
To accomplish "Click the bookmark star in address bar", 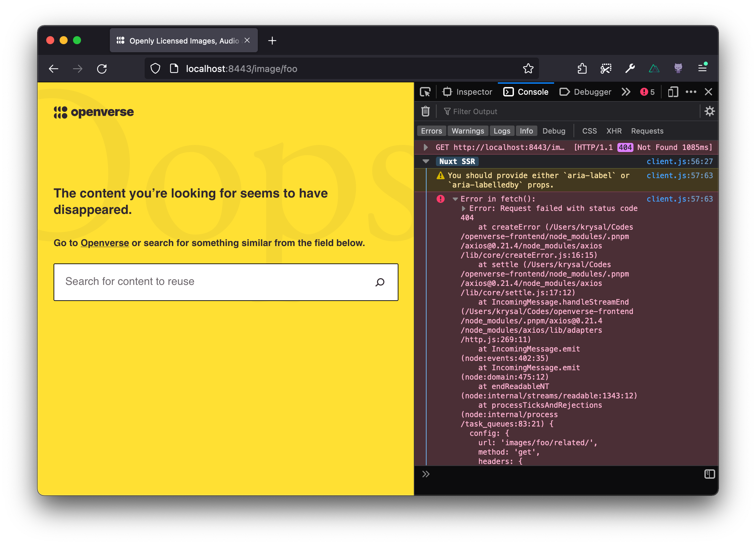I will coord(528,69).
